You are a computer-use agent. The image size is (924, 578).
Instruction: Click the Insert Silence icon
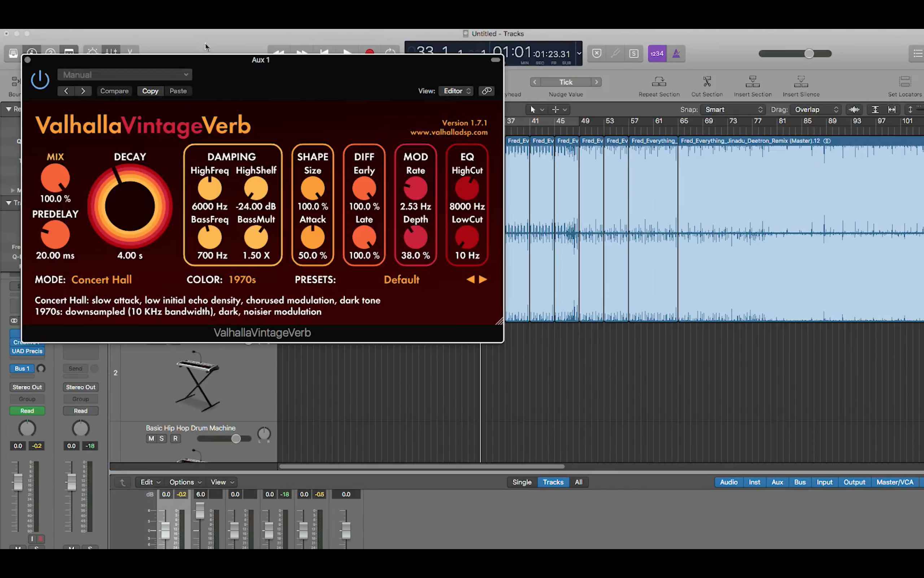(801, 81)
